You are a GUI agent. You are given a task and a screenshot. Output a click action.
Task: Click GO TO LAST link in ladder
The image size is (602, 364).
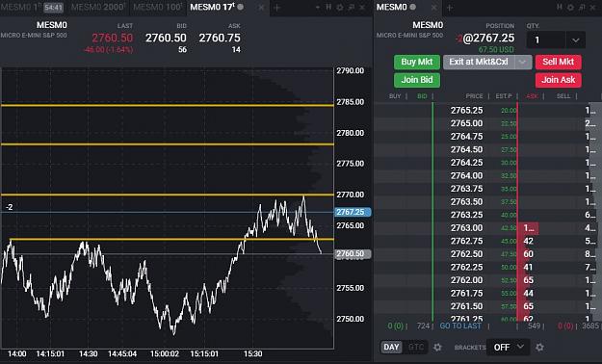460,326
